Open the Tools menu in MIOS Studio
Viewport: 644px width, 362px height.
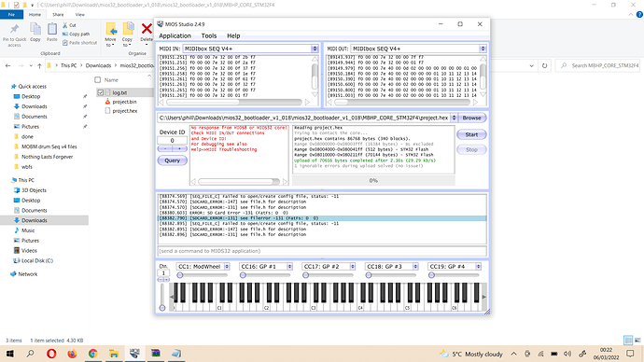(x=209, y=35)
